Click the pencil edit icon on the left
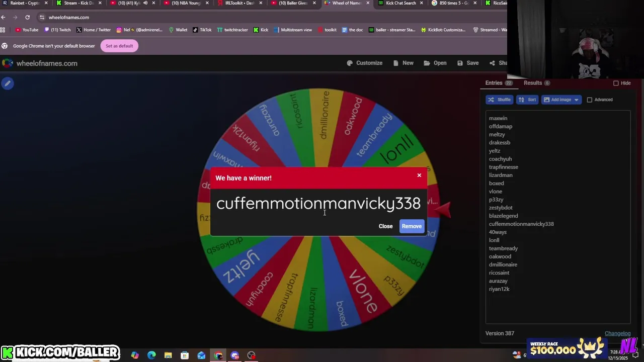644x362 pixels. pos(8,83)
